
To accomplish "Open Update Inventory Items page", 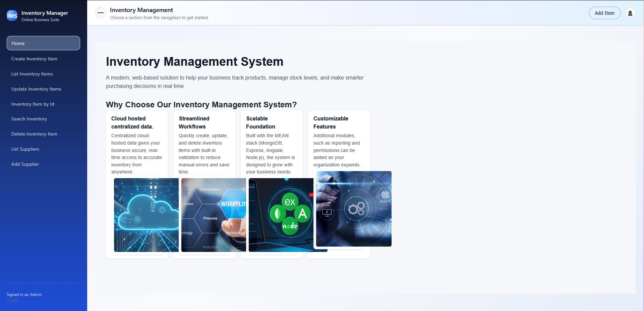I will 36,89.
